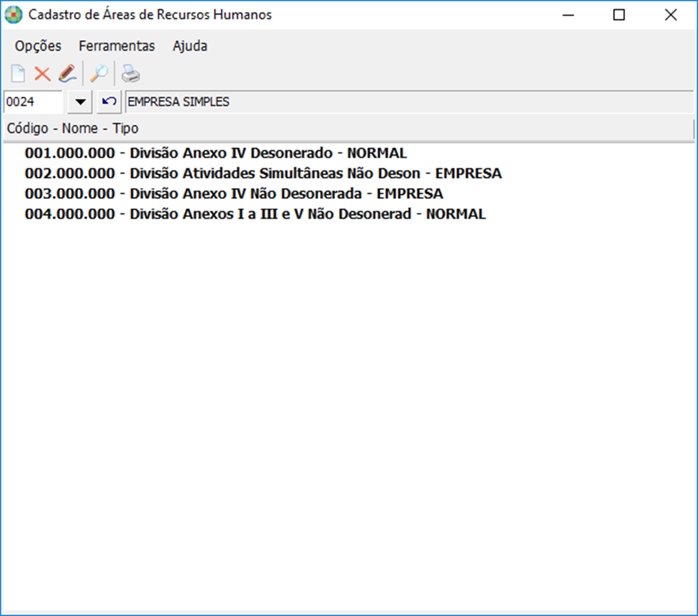The width and height of the screenshot is (698, 616).
Task: Click the application icon in title bar
Action: pyautogui.click(x=13, y=15)
